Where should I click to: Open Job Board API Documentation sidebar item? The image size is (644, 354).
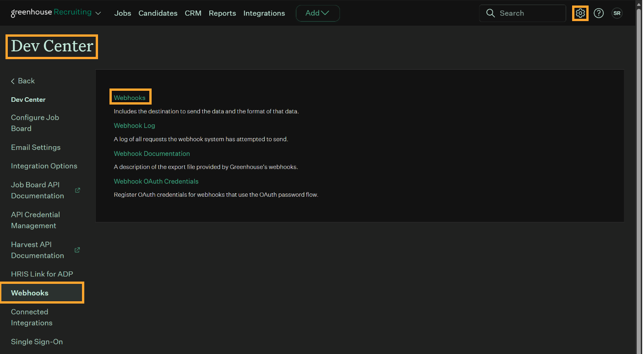coord(38,190)
